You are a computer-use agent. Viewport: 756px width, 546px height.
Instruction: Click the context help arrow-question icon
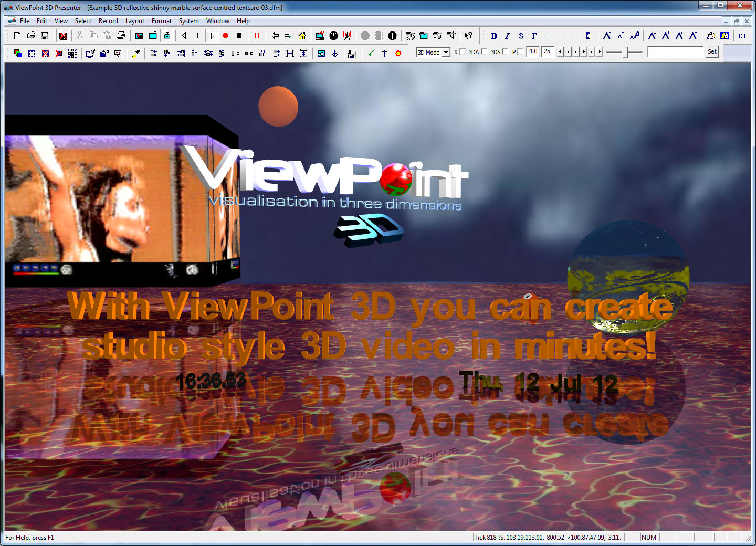click(x=468, y=36)
